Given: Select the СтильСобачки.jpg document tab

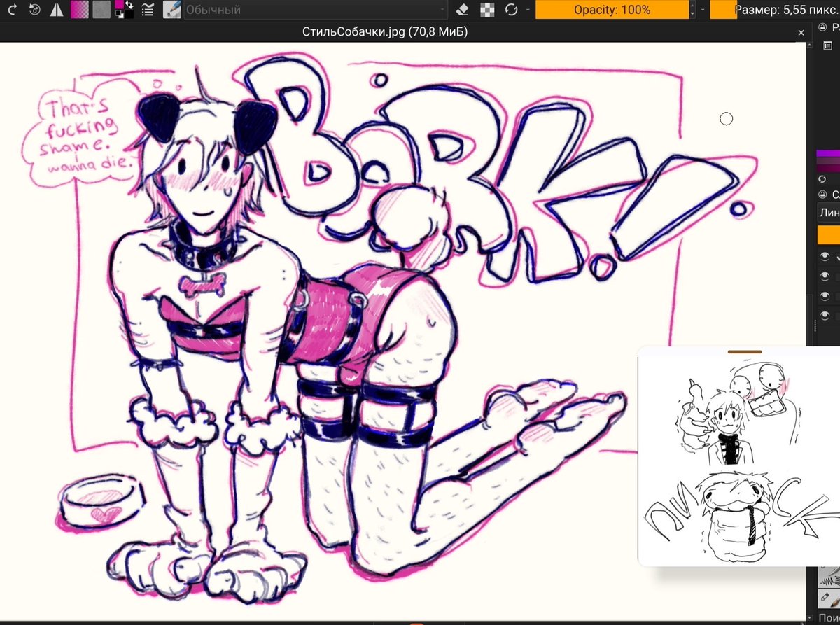Looking at the screenshot, I should (x=384, y=31).
